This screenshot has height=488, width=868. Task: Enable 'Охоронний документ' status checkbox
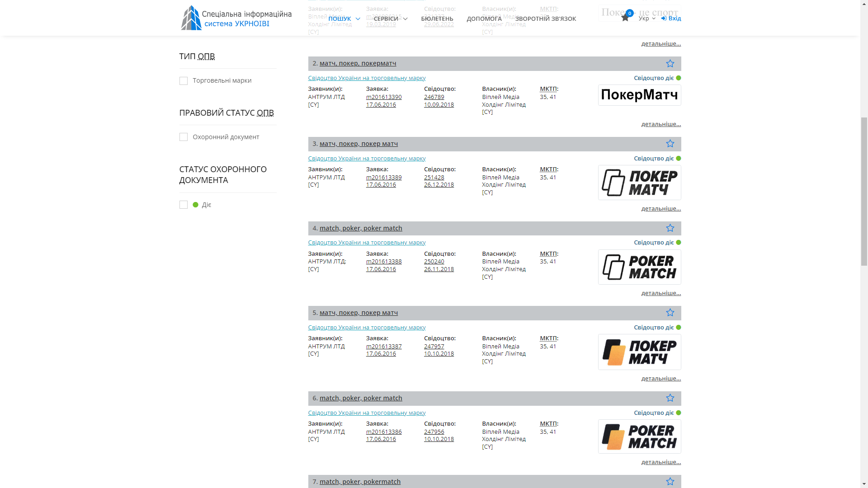(183, 137)
